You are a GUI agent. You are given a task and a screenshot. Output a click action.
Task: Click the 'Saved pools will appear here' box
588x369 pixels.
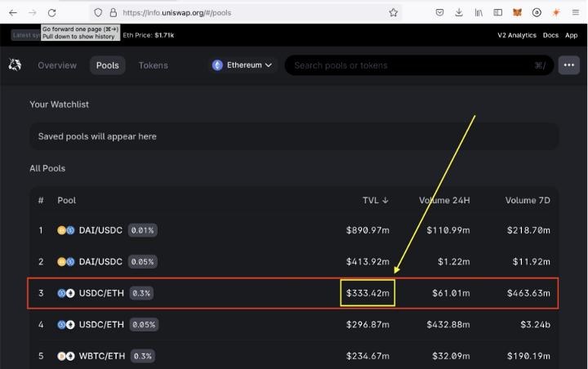pos(294,136)
